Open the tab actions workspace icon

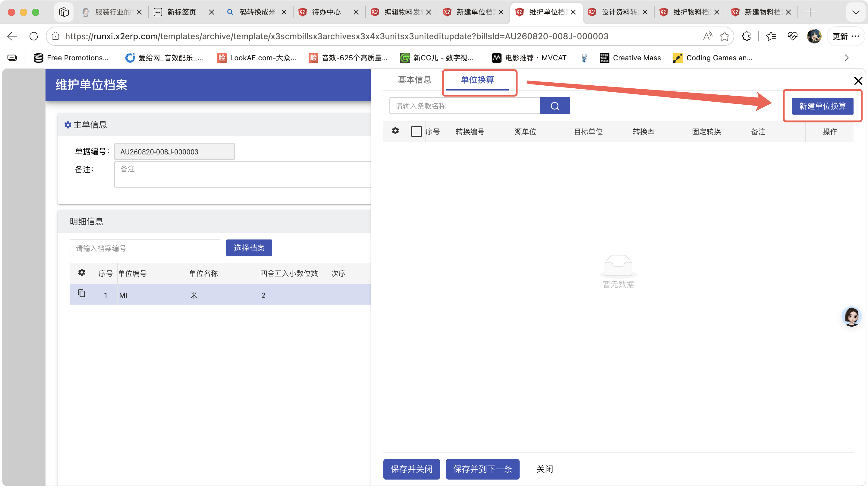[64, 12]
